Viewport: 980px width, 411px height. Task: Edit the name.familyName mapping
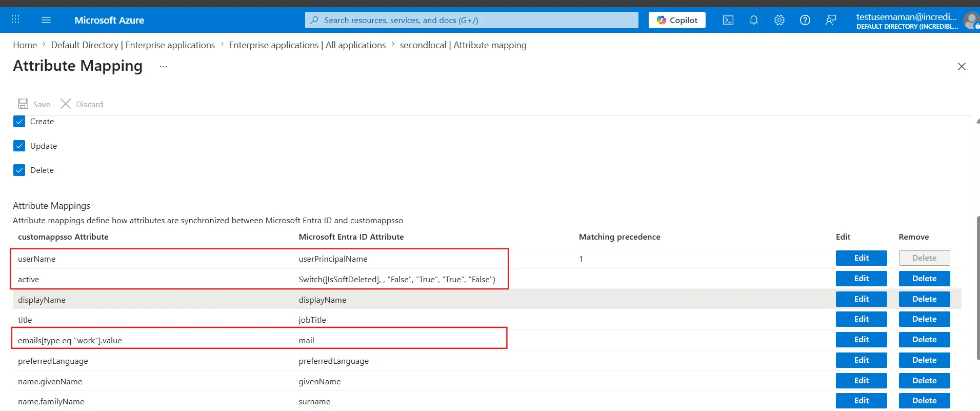tap(861, 401)
